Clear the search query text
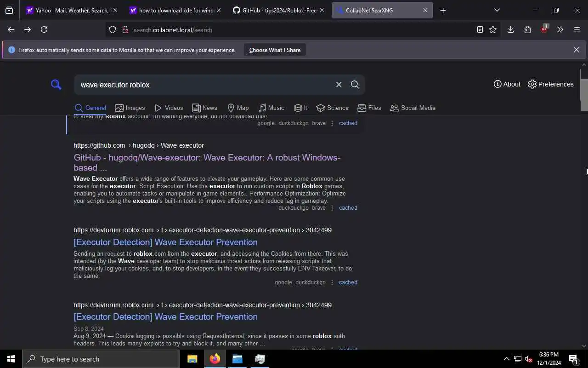588x368 pixels. pos(339,85)
